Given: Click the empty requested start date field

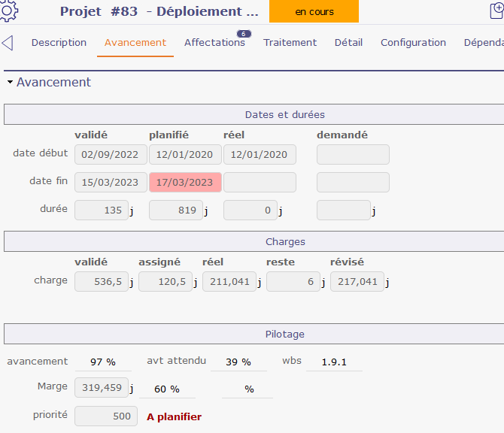Looking at the screenshot, I should pyautogui.click(x=353, y=155).
